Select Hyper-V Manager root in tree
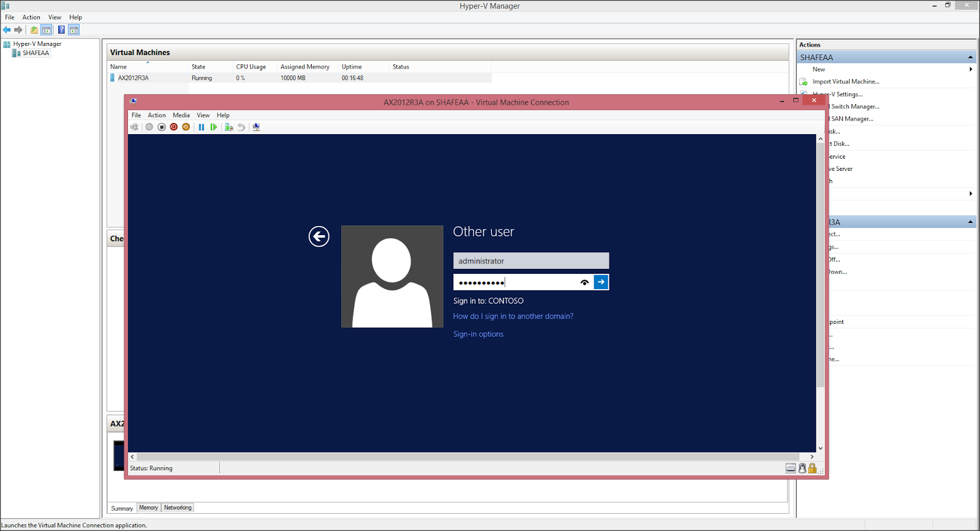 click(37, 44)
